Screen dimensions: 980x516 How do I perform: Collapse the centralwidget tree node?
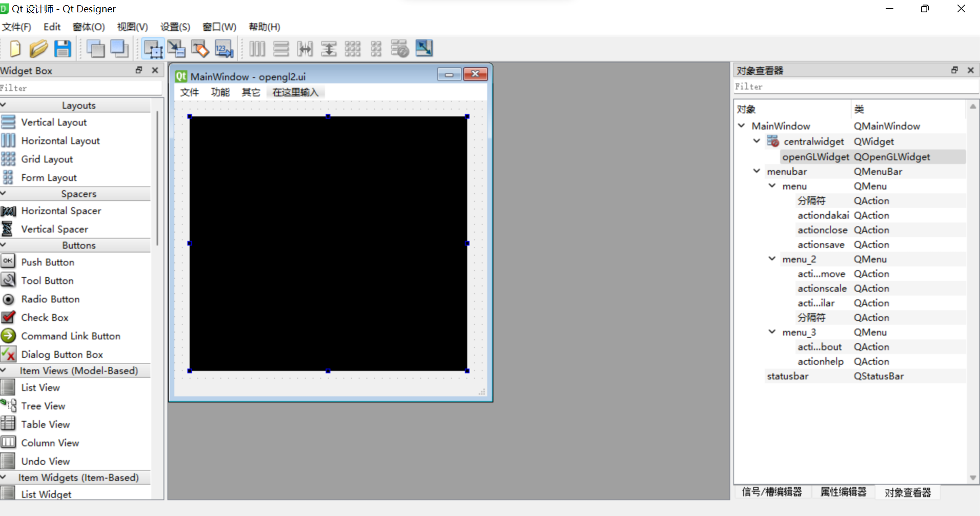tap(757, 141)
